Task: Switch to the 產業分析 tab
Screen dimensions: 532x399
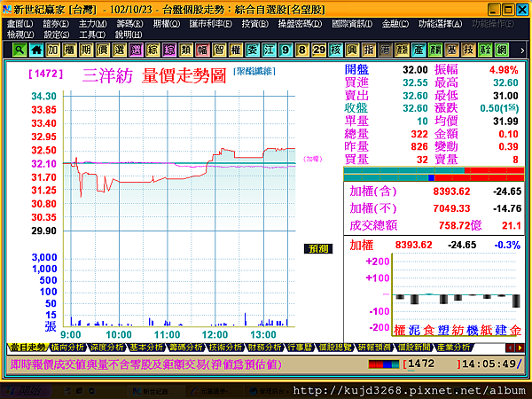Action: coord(454,347)
